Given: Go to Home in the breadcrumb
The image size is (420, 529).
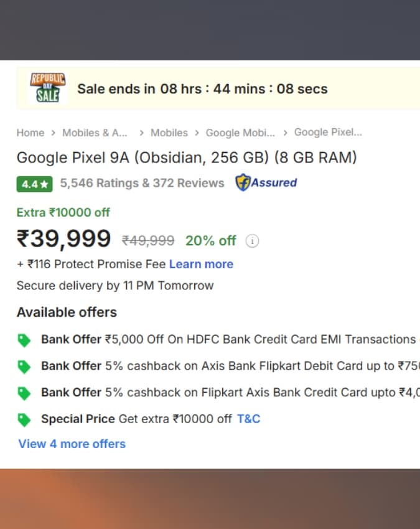Looking at the screenshot, I should click(x=30, y=133).
